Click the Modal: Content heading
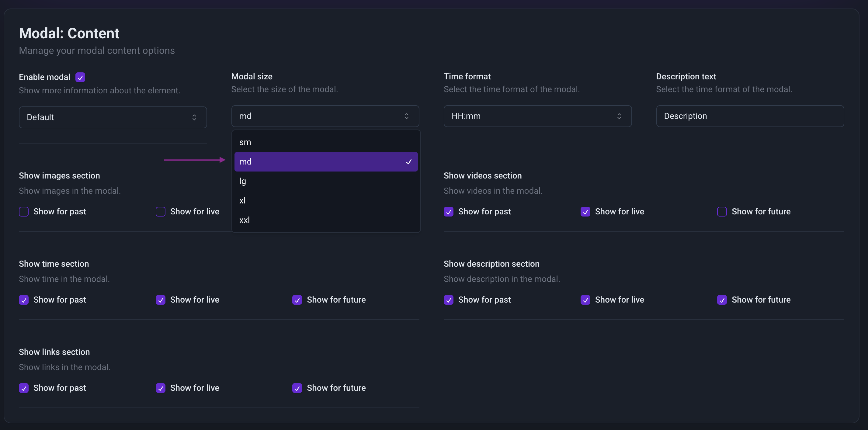Screen dimensions: 868x430 coord(69,33)
